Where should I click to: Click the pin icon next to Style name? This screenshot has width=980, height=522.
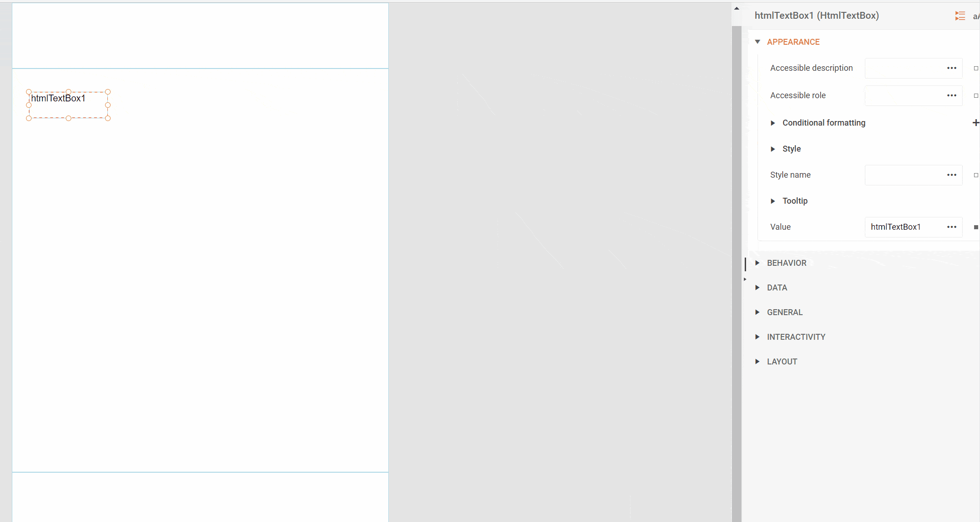click(974, 175)
